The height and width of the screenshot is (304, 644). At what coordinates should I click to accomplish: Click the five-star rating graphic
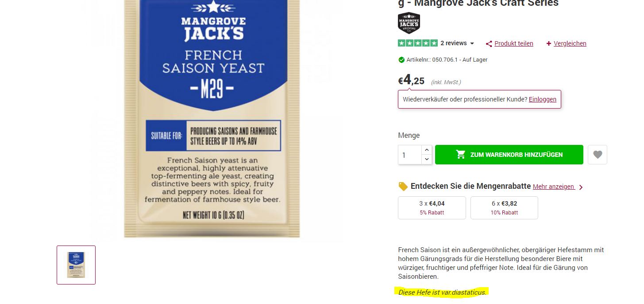(x=418, y=43)
